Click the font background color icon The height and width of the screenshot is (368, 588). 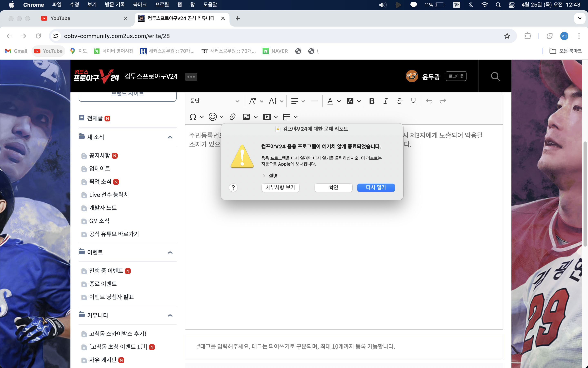350,101
